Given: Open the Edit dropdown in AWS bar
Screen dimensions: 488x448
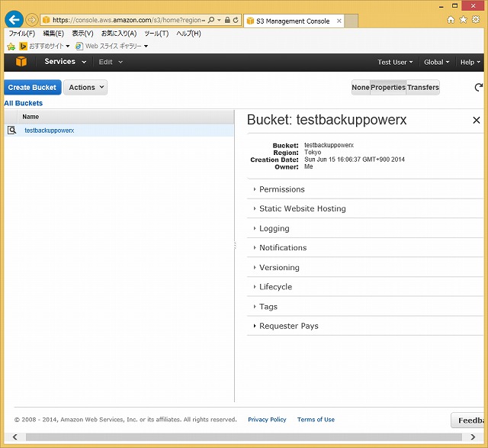Looking at the screenshot, I should click(111, 62).
